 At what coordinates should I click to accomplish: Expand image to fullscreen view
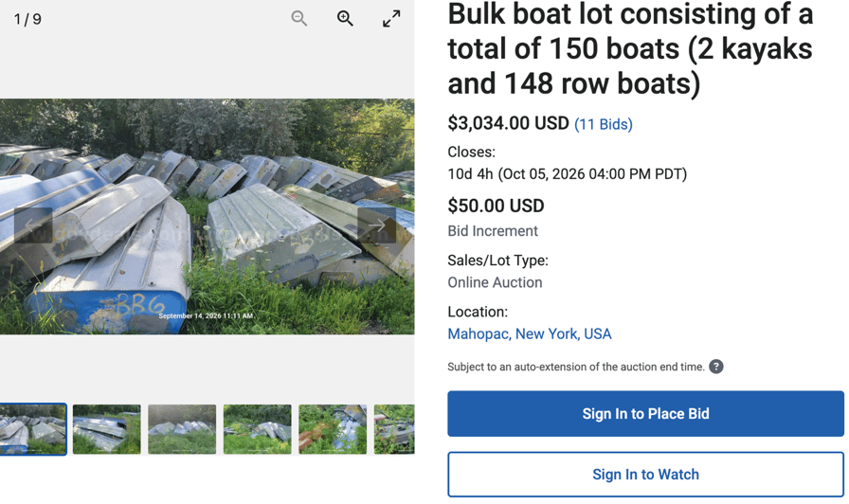pos(391,18)
